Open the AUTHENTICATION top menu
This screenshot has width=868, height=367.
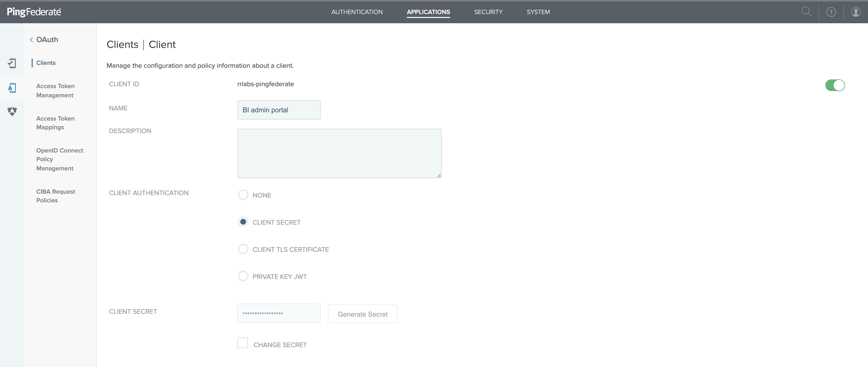357,12
